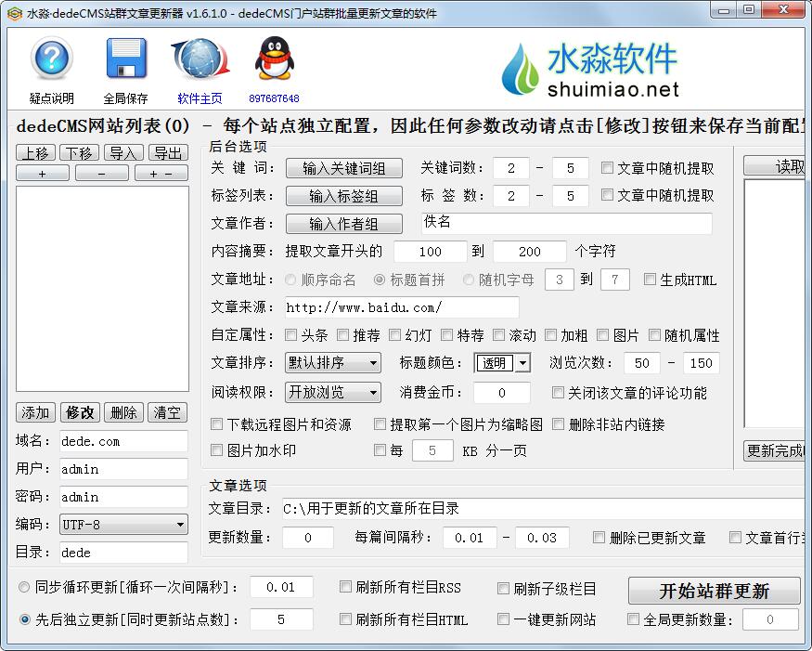Enable 下载远程图片和资源 option
Image resolution: width=812 pixels, height=651 pixels.
pos(217,425)
